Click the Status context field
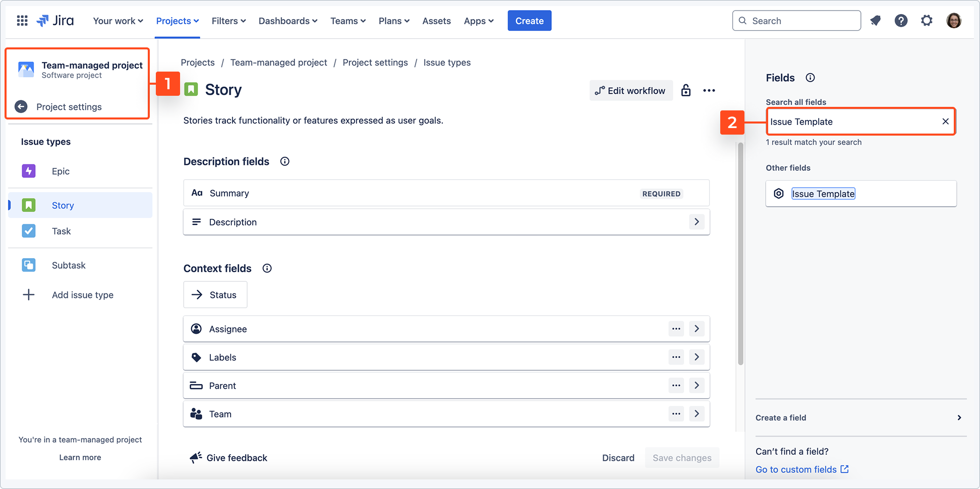 (x=215, y=295)
